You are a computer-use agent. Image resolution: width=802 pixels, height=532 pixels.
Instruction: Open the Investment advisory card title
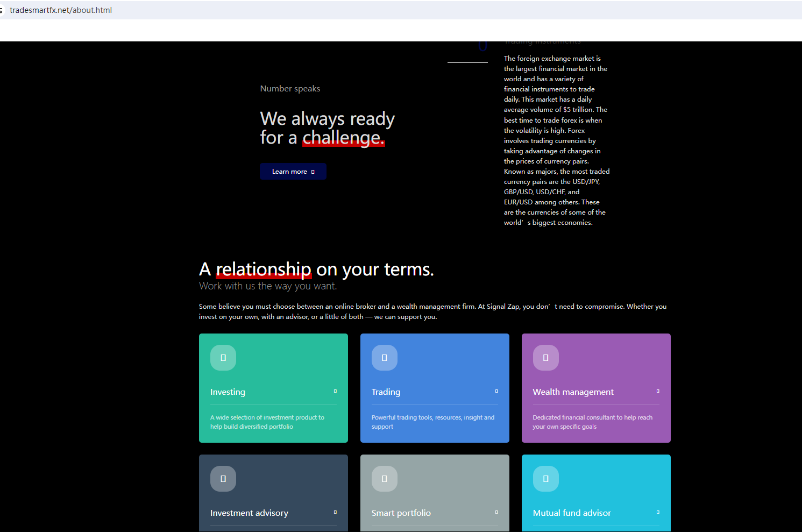249,513
